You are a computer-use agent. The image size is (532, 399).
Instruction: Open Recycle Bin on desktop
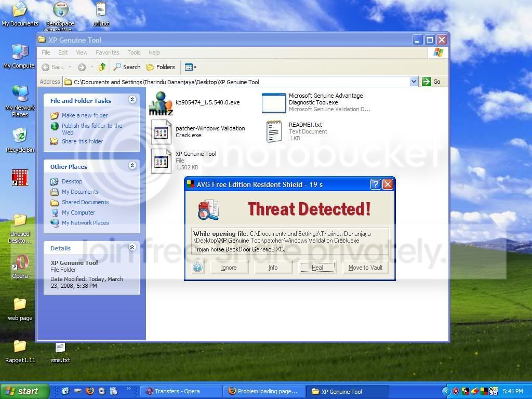pos(20,136)
